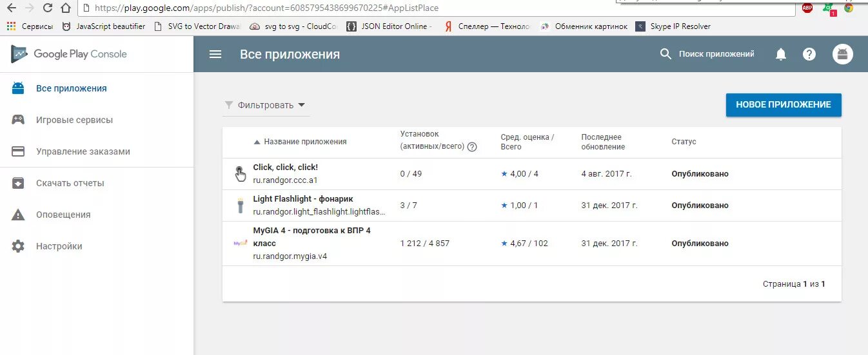Open the Обменник картинок bookmark
Viewport: 868px width, 355px height.
[x=584, y=26]
